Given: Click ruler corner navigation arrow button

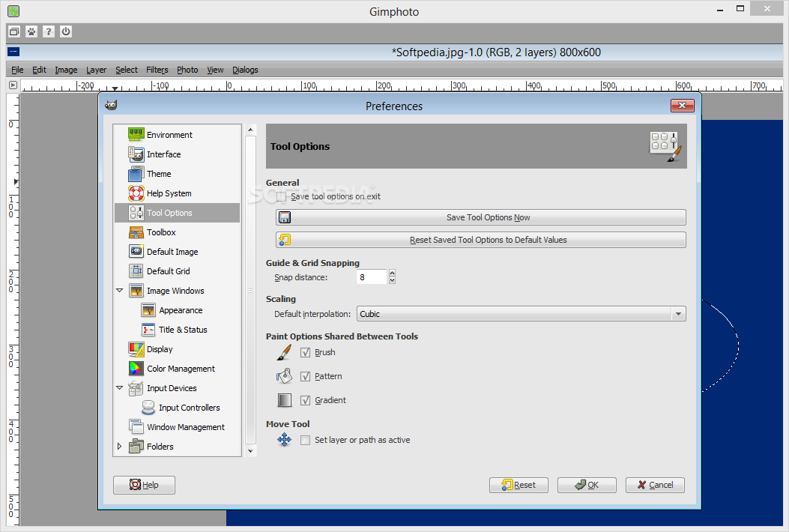Looking at the screenshot, I should point(13,85).
